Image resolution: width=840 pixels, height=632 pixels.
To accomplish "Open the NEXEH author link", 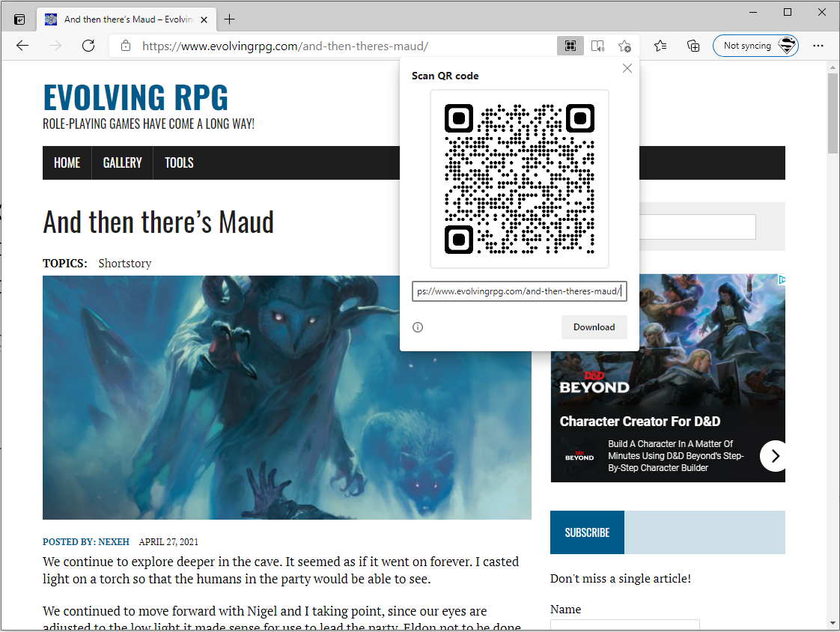I will click(x=114, y=542).
